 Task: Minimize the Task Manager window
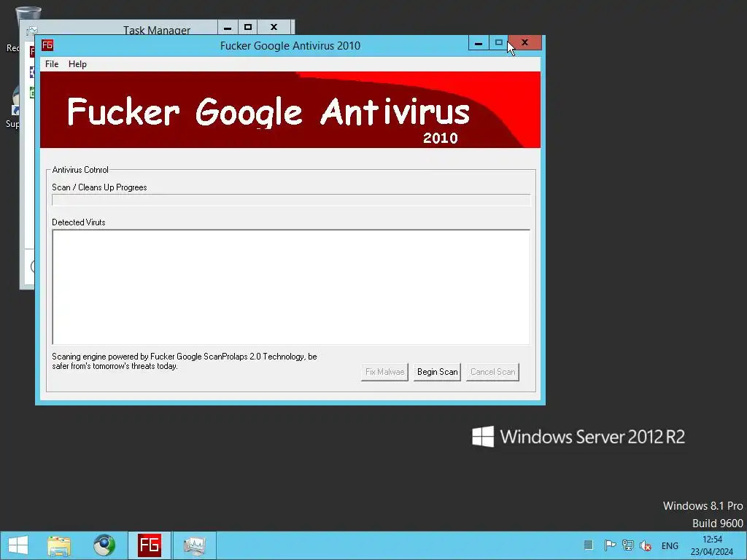(228, 28)
